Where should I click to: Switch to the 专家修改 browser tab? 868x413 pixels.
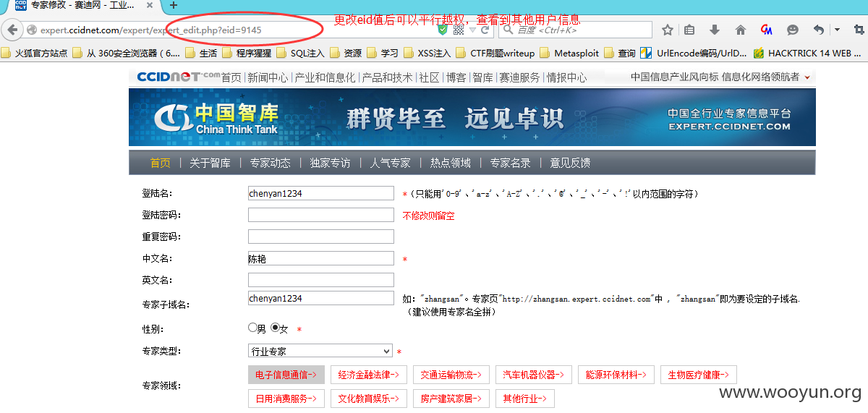83,5
